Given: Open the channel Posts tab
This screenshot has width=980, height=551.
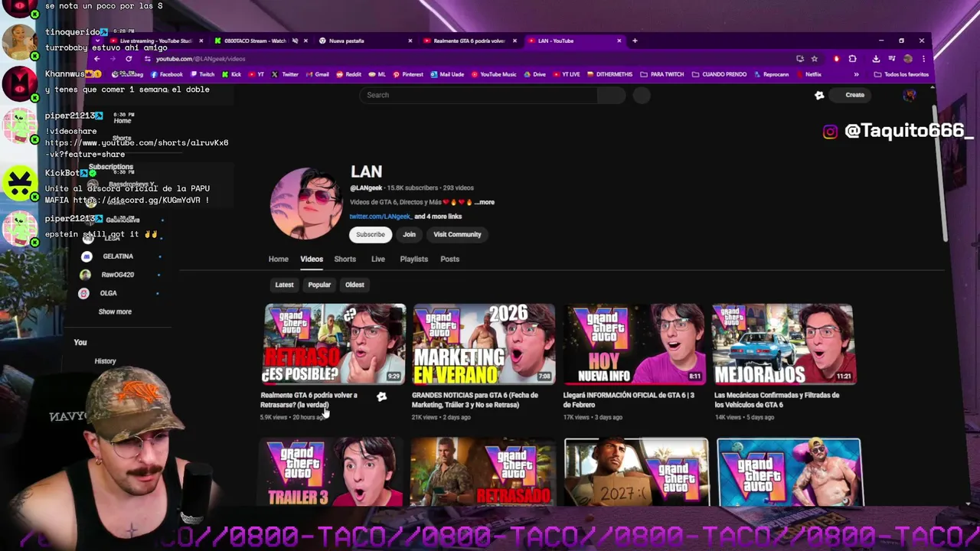Looking at the screenshot, I should 449,259.
